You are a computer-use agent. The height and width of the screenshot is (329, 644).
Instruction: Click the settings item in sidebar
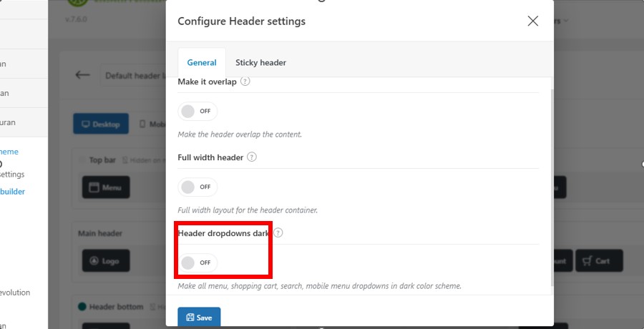click(x=12, y=174)
